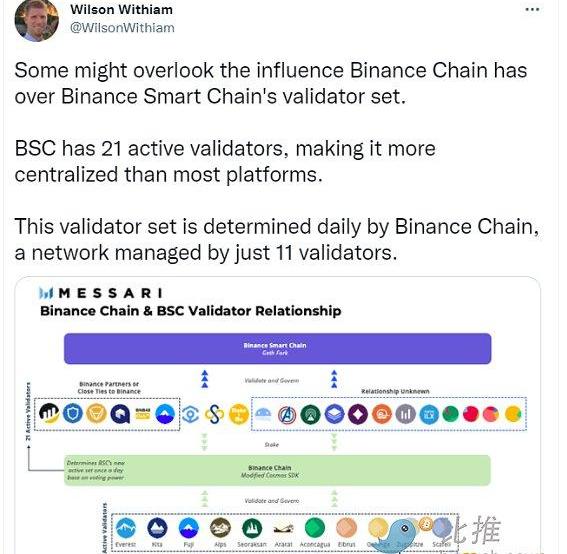
Task: Select the Seoraksan validator icon
Action: pyautogui.click(x=252, y=528)
